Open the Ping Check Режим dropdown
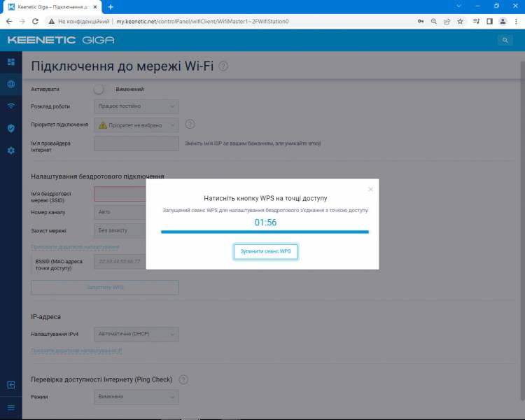This screenshot has width=525, height=420. [136, 397]
